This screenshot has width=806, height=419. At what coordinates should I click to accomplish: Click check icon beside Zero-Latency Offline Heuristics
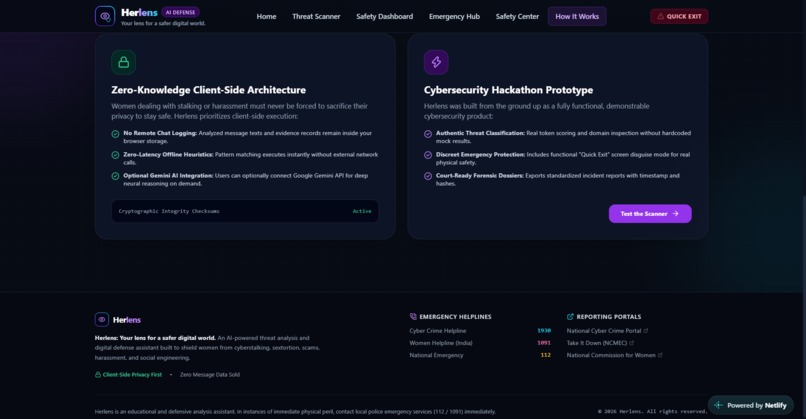pos(115,155)
